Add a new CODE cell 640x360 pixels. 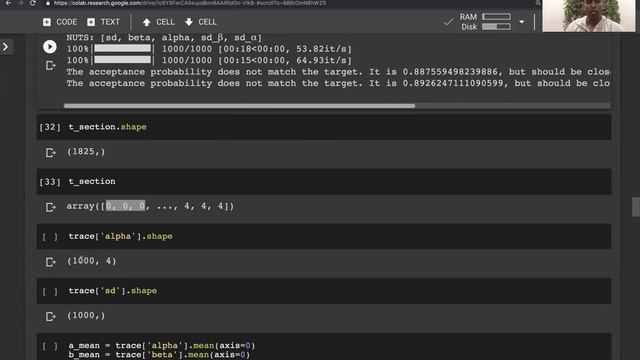[60, 22]
